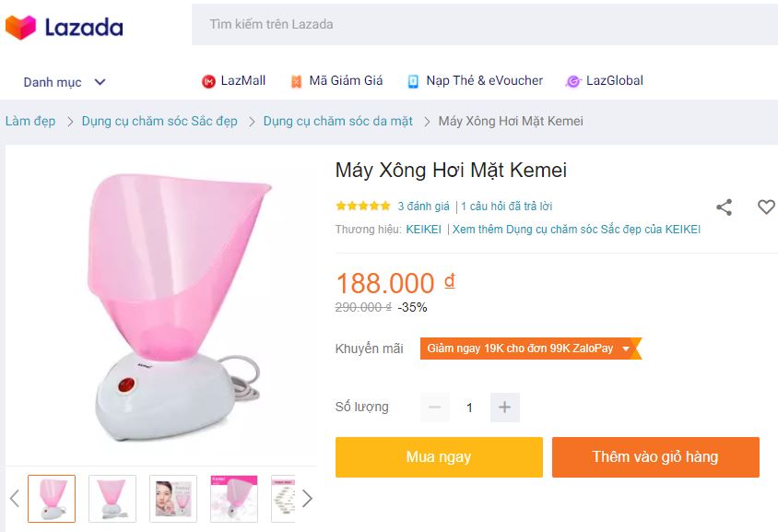Click the previous thumbnail arrow icon
The height and width of the screenshot is (532, 778).
point(12,498)
